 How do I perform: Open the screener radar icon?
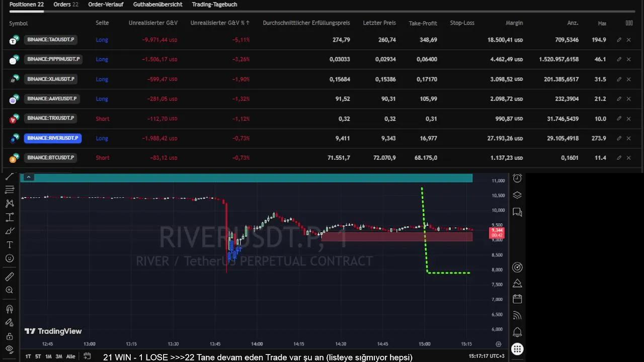coord(517,267)
